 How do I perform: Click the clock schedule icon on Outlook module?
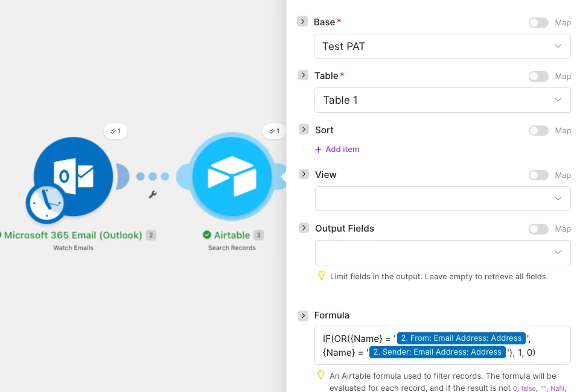point(45,203)
